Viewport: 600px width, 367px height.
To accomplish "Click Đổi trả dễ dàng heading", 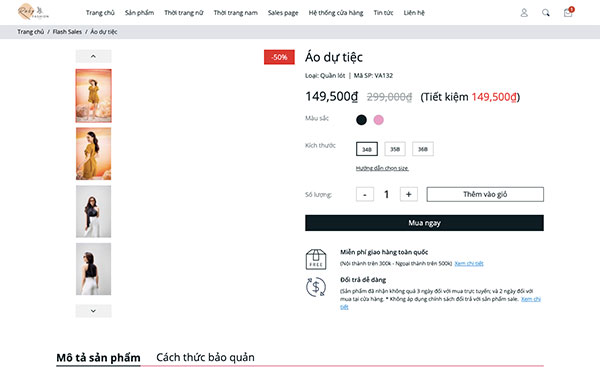I will [363, 280].
